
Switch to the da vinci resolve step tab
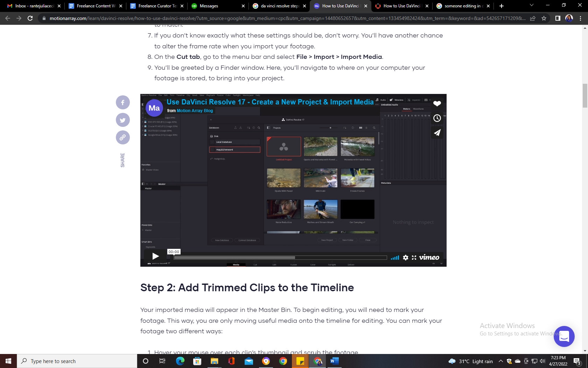coord(280,6)
